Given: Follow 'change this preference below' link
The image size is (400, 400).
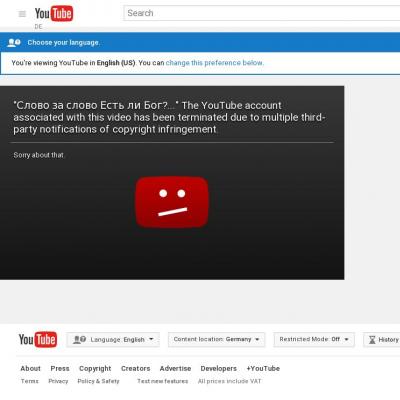Looking at the screenshot, I should click(x=214, y=63).
